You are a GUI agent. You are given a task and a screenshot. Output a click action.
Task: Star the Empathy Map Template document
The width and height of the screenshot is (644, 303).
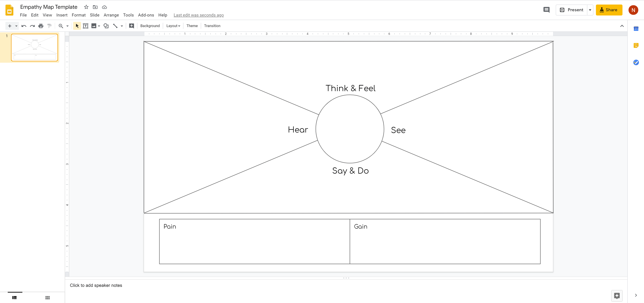click(x=86, y=7)
